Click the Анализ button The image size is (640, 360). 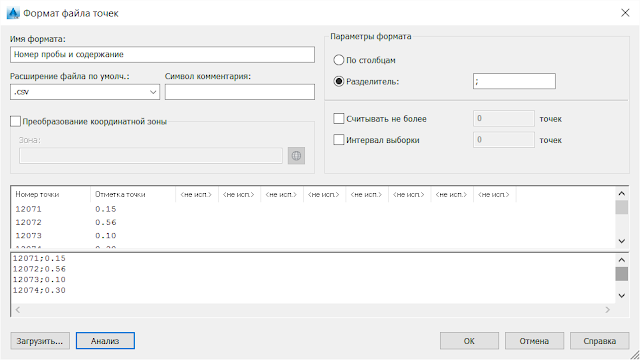pyautogui.click(x=105, y=341)
